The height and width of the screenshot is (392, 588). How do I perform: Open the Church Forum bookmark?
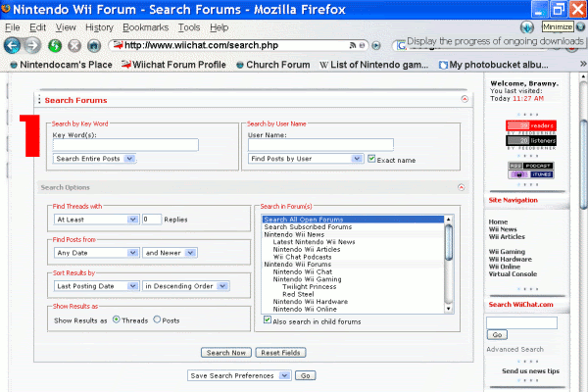click(273, 65)
